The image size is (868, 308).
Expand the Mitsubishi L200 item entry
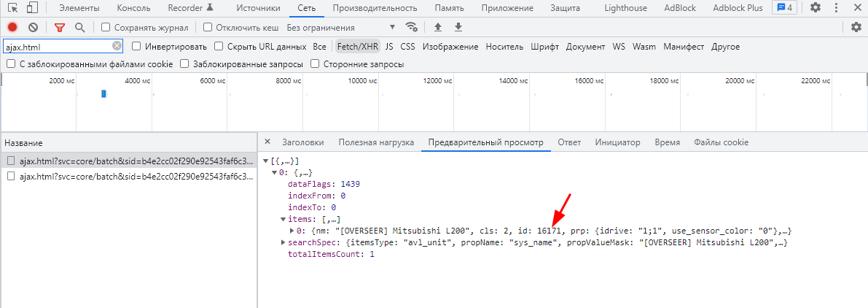[292, 231]
